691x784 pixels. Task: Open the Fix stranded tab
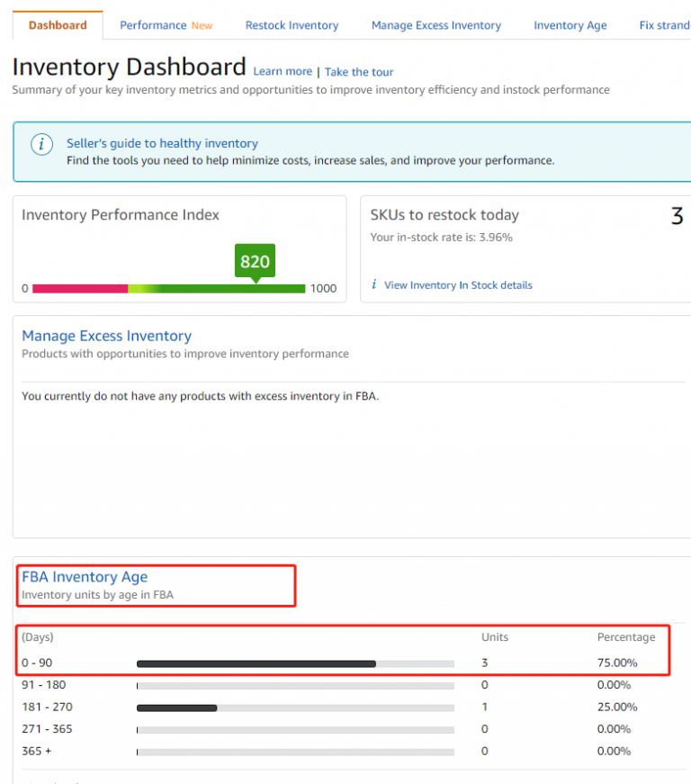pos(664,25)
